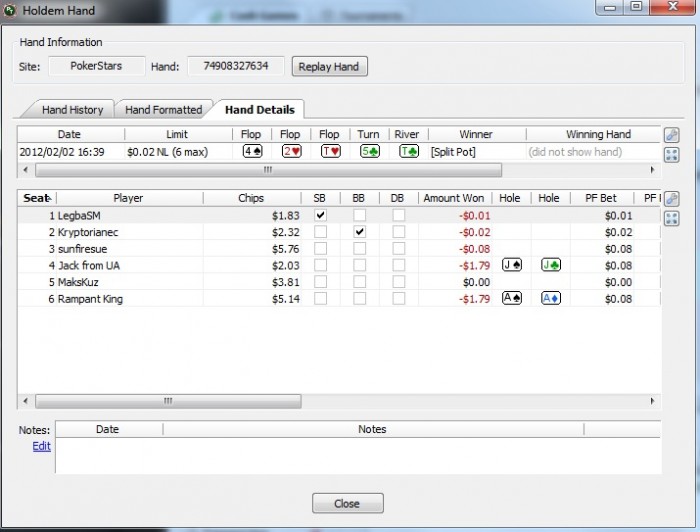
Task: Click player table scroll right arrow
Action: [x=652, y=401]
